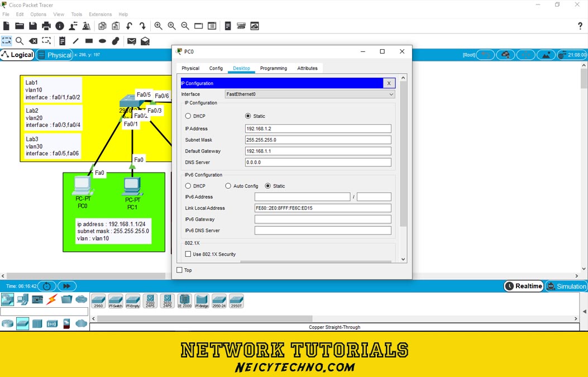
Task: Open the File menu
Action: click(x=6, y=15)
